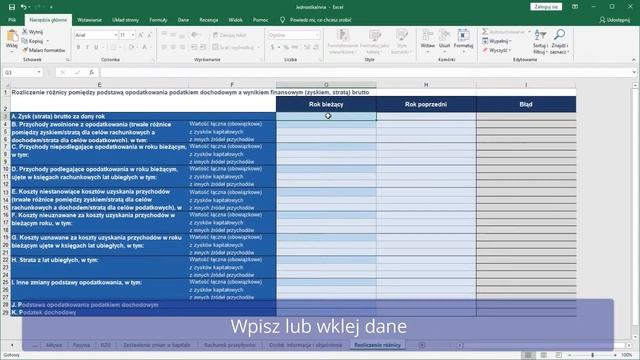
Task: Copy selection using Kopiuj
Action: click(32, 41)
